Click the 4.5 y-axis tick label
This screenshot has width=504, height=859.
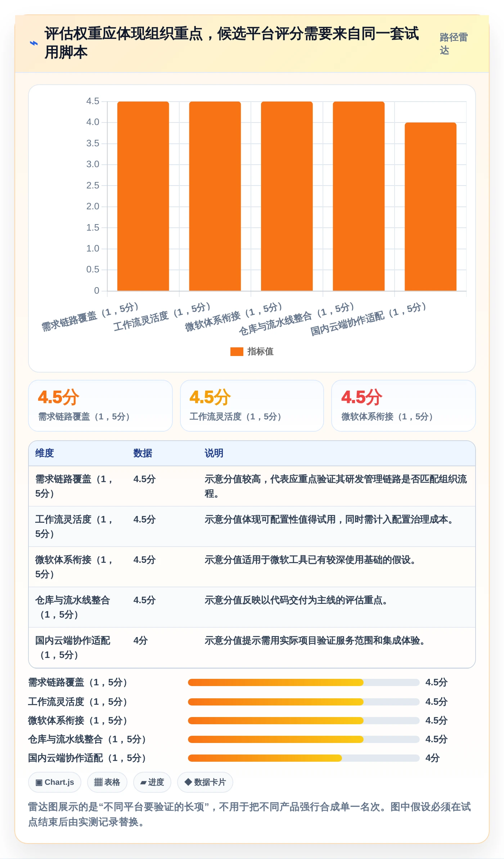click(x=93, y=101)
